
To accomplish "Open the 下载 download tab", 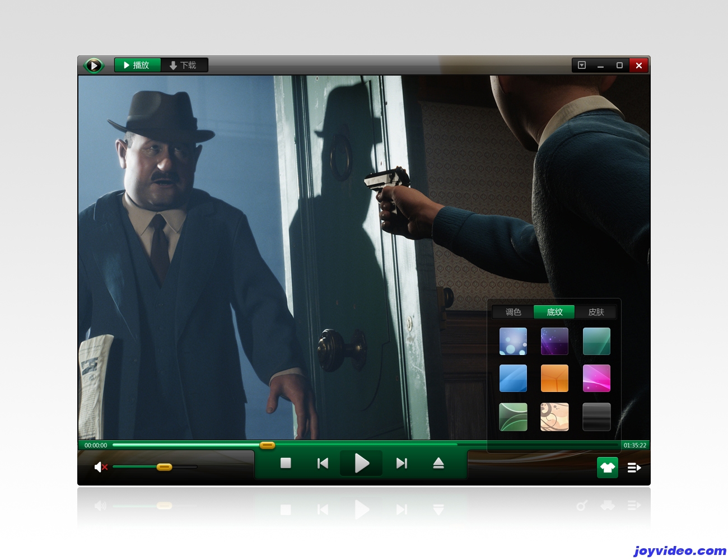I will coord(184,65).
